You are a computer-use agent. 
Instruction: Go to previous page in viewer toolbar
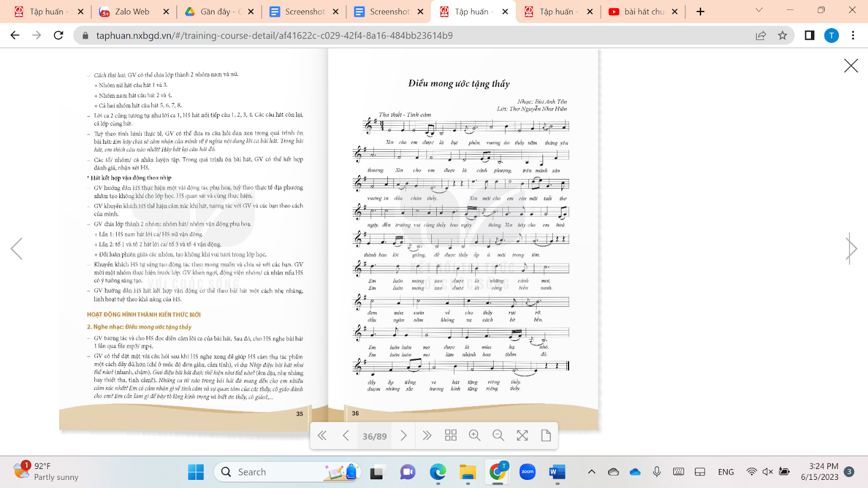click(x=346, y=436)
